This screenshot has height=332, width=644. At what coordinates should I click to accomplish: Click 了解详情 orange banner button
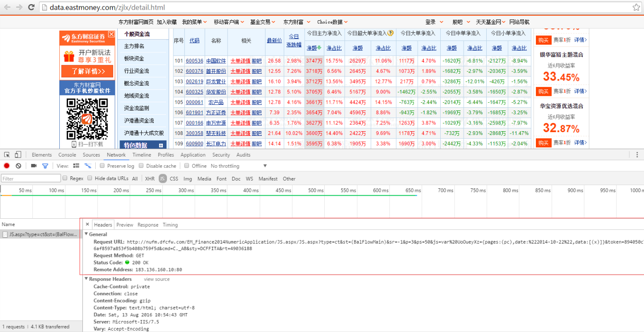[x=87, y=71]
